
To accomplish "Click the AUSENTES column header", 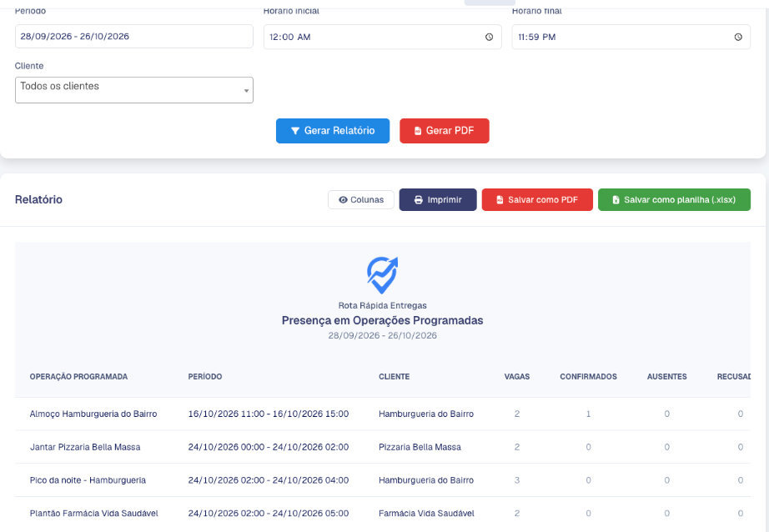I will [667, 377].
